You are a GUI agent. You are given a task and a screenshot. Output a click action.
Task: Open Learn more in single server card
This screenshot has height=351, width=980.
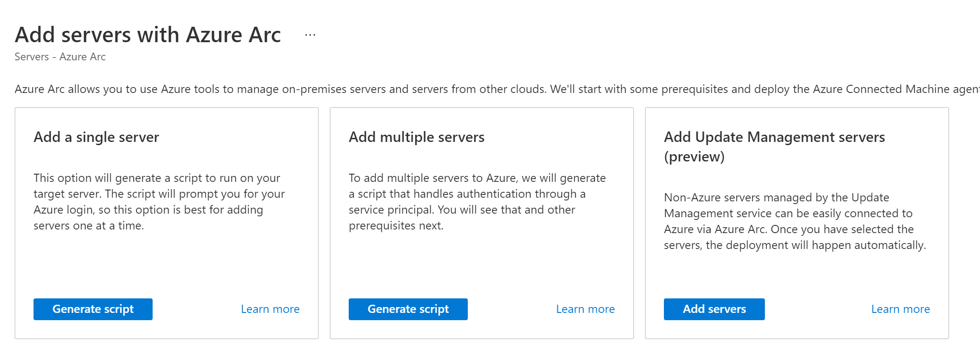point(270,309)
